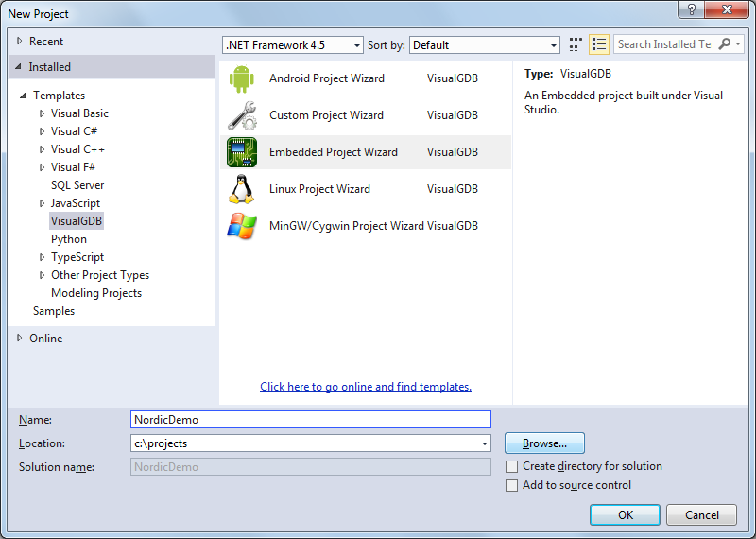Collapse the Templates tree node
756x539 pixels.
point(23,96)
